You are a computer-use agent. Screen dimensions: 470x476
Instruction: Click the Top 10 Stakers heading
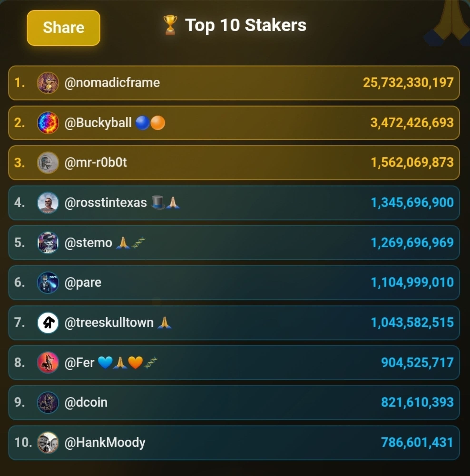pos(245,25)
